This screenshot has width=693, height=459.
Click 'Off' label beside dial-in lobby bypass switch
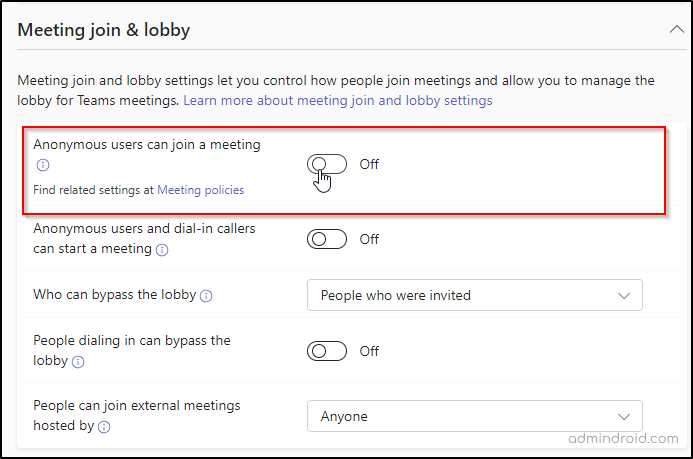coord(369,351)
